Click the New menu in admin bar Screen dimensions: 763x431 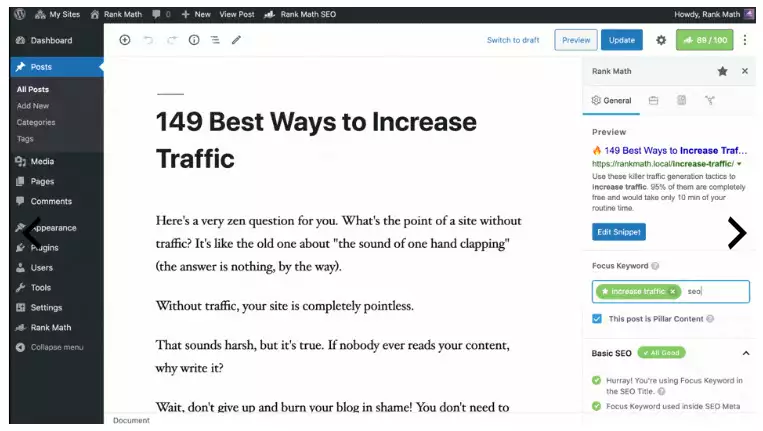[196, 14]
